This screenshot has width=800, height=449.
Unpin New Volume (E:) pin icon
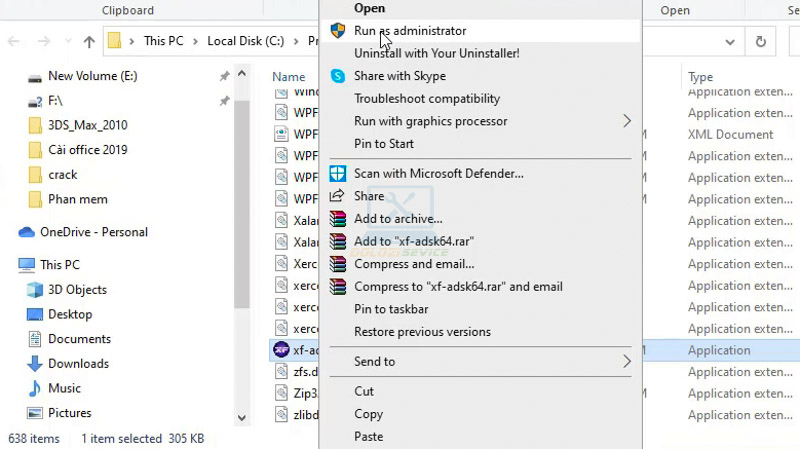224,77
